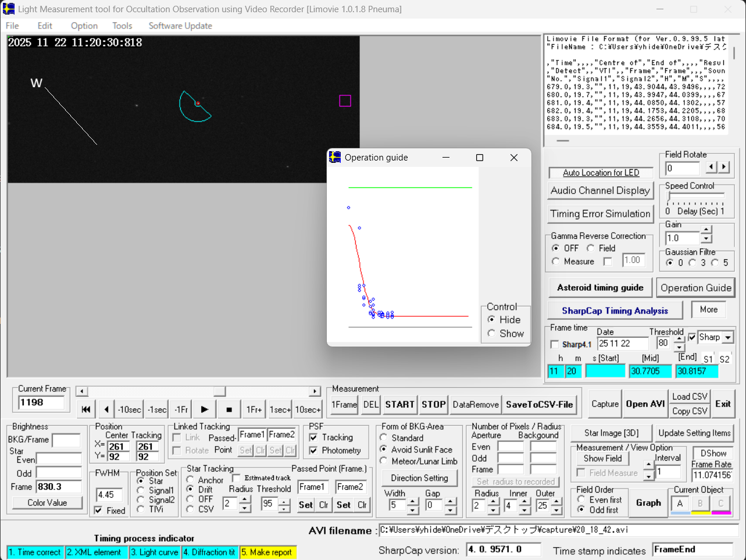This screenshot has height=560, width=746.
Task: Rotate field left with arrow button
Action: (x=711, y=167)
